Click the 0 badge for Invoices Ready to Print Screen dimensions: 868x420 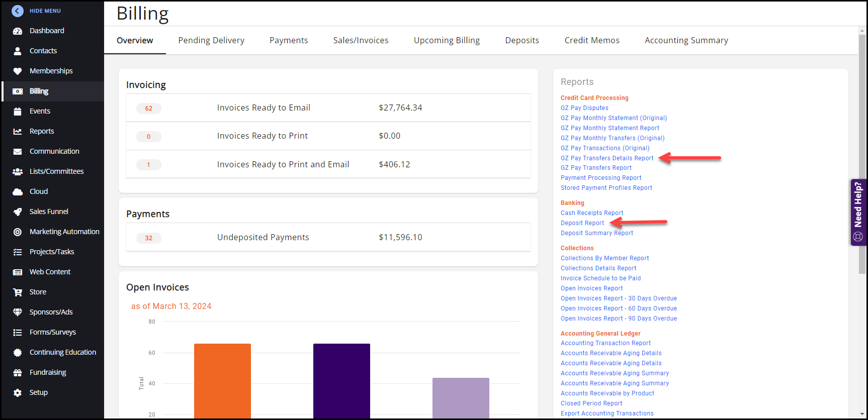tap(149, 136)
